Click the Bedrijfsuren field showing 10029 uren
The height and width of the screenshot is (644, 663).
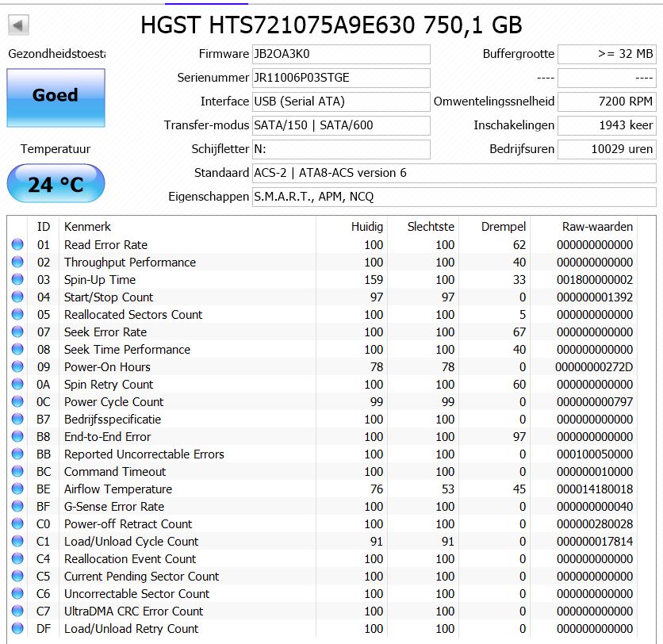(607, 149)
